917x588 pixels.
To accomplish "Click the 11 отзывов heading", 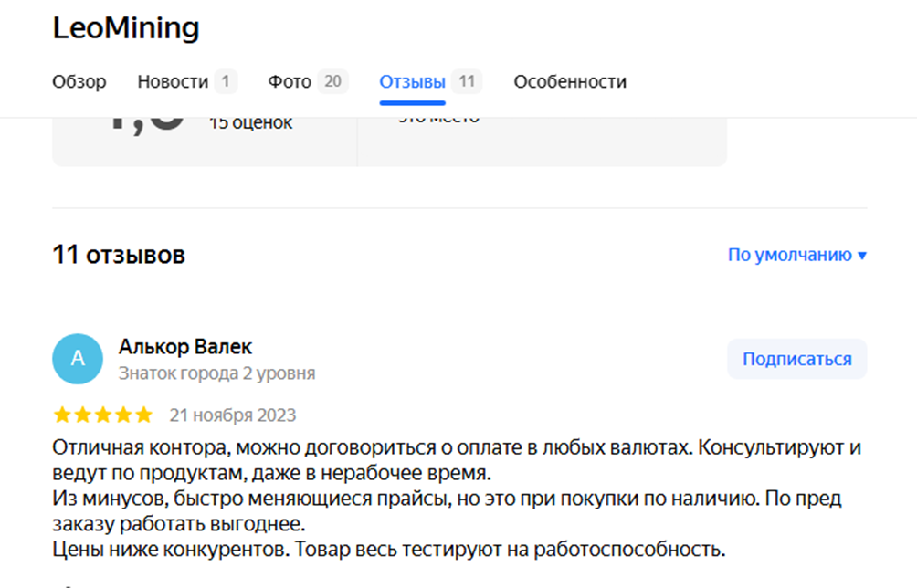I will (x=119, y=255).
